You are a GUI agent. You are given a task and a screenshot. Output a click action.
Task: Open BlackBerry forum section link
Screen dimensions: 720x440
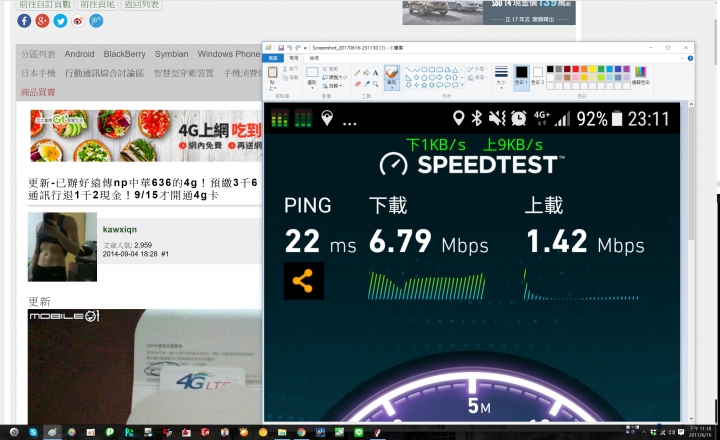(x=124, y=54)
